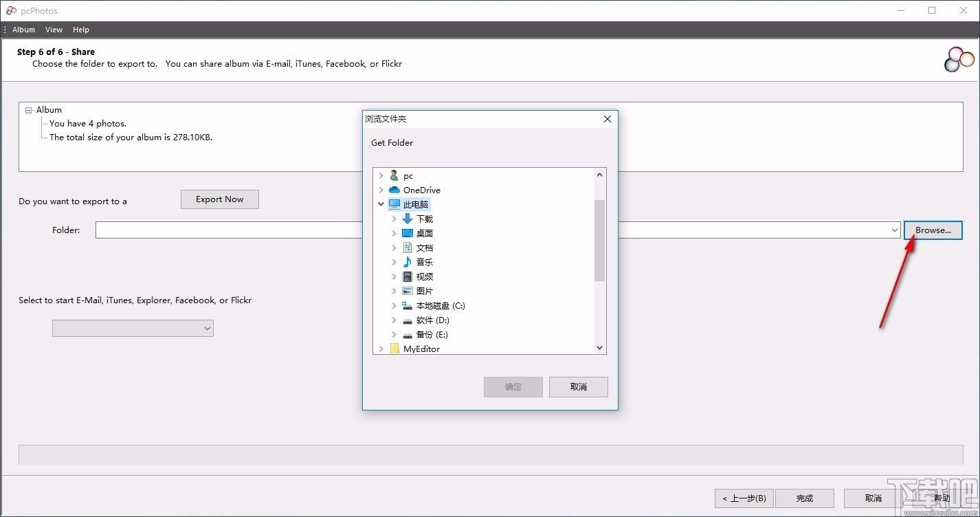Click the folder tree scroll down arrow
This screenshot has height=517, width=980.
click(600, 348)
